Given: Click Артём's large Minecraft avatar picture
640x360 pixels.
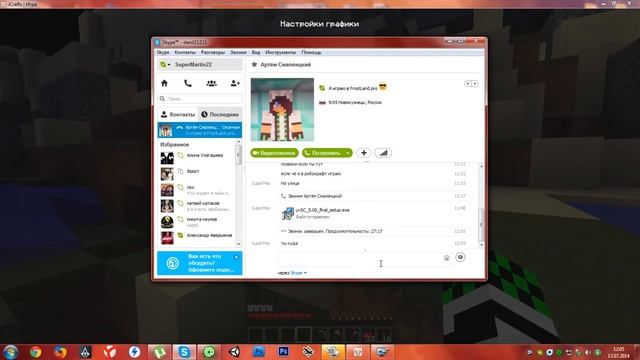Looking at the screenshot, I should tap(282, 109).
